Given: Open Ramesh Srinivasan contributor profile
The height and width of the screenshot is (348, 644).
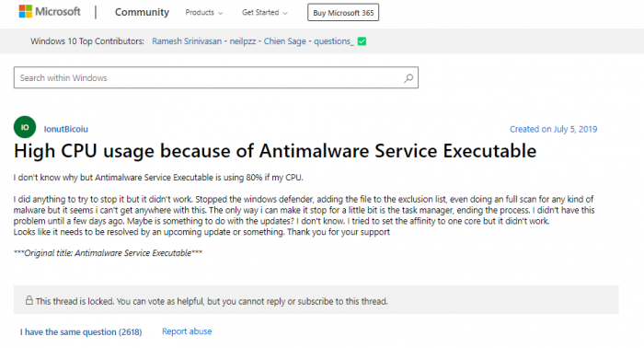Looking at the screenshot, I should (187, 41).
